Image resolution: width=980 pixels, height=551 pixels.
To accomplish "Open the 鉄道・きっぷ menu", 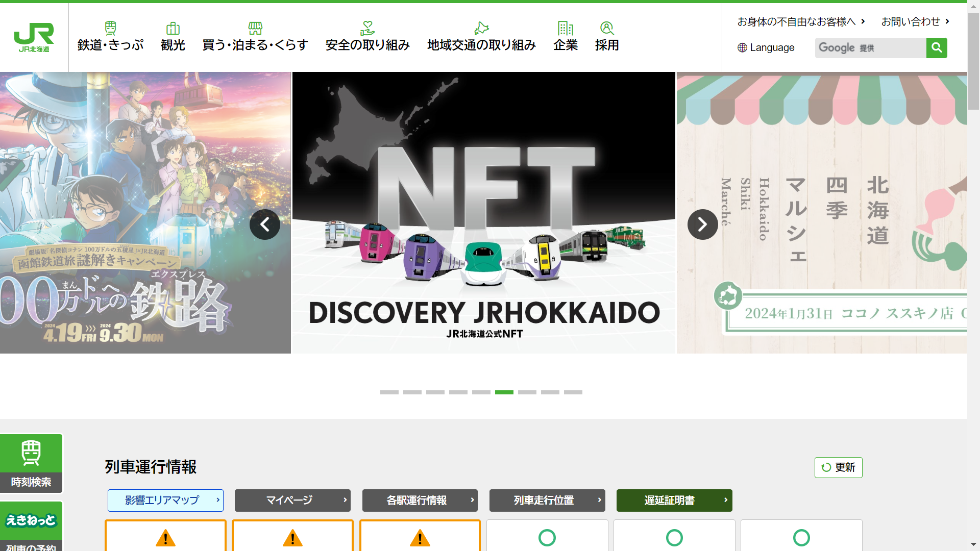I will click(110, 45).
